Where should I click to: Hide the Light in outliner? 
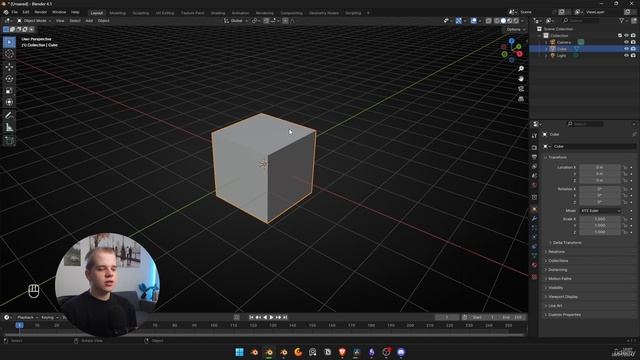[626, 55]
